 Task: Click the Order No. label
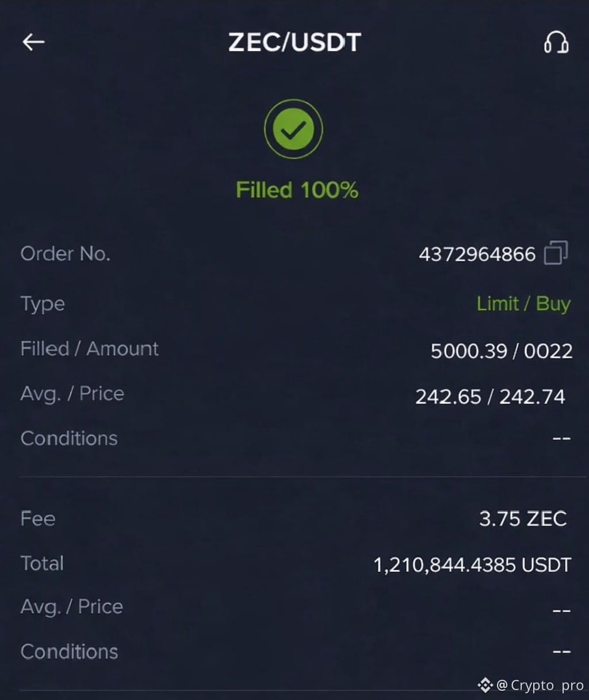pyautogui.click(x=65, y=253)
